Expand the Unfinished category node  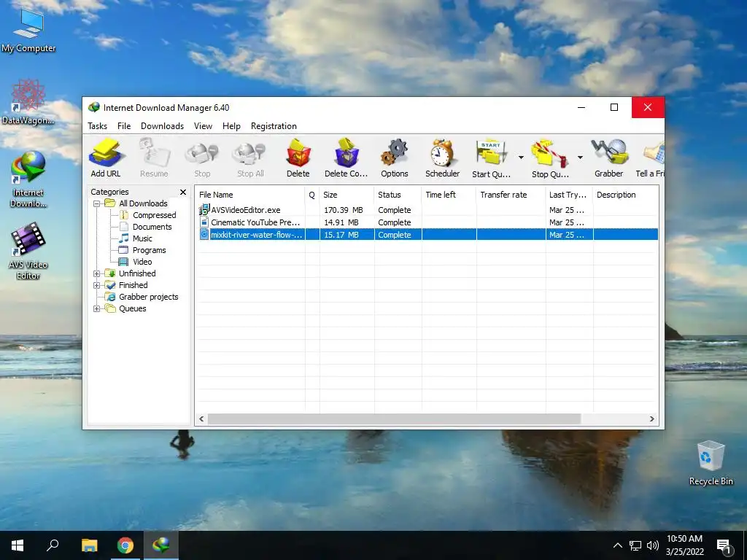coord(97,274)
